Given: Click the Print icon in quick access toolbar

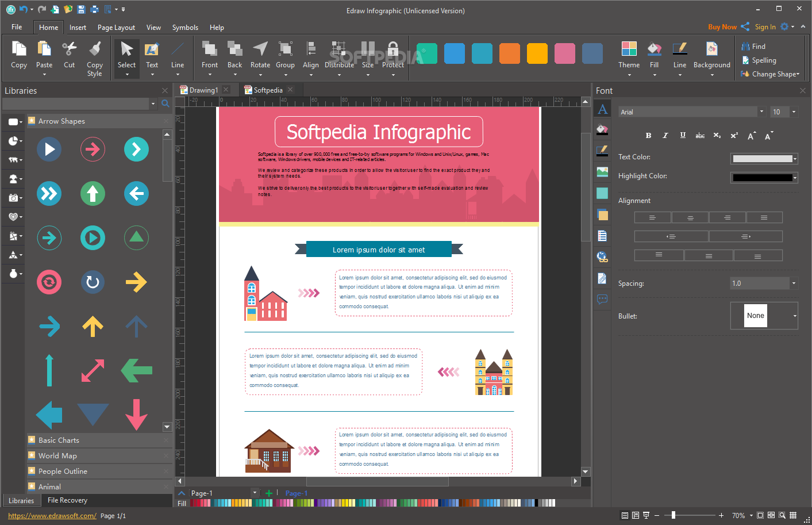Looking at the screenshot, I should [x=94, y=9].
